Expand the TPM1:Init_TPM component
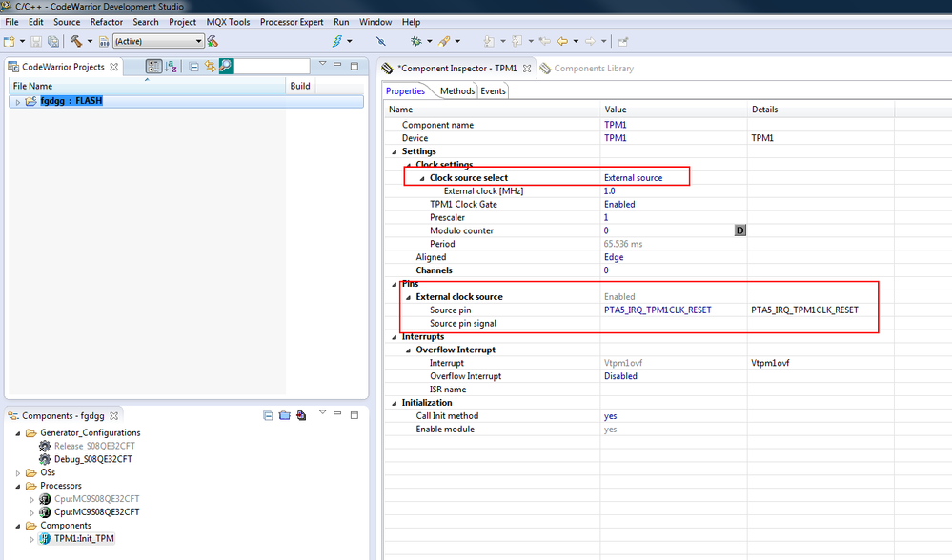Viewport: 952px width, 560px height. [x=31, y=539]
